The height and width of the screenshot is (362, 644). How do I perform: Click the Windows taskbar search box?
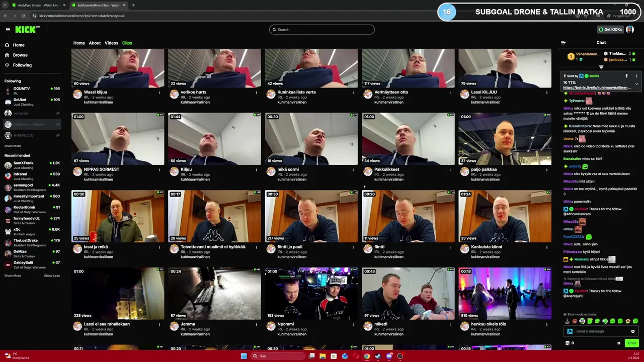278,356
